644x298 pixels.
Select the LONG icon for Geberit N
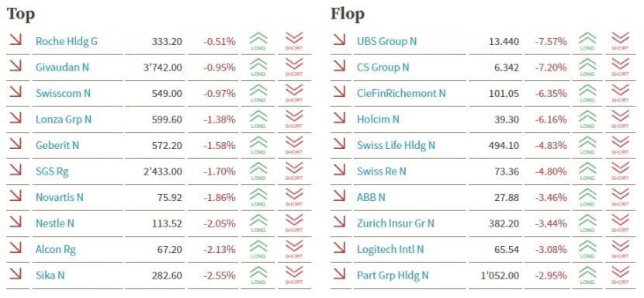(258, 145)
